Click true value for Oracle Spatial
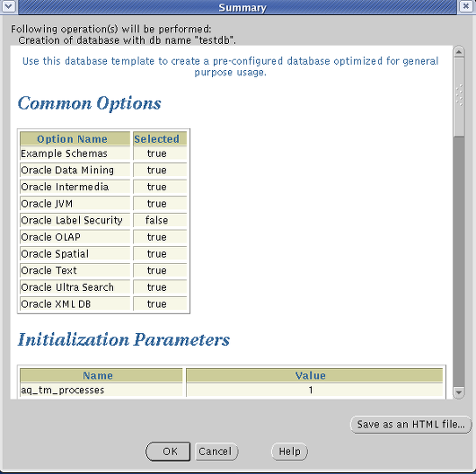 [156, 254]
